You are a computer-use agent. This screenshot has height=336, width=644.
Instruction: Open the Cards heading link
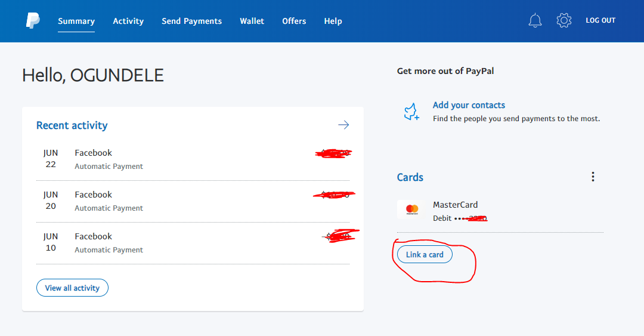pyautogui.click(x=410, y=177)
